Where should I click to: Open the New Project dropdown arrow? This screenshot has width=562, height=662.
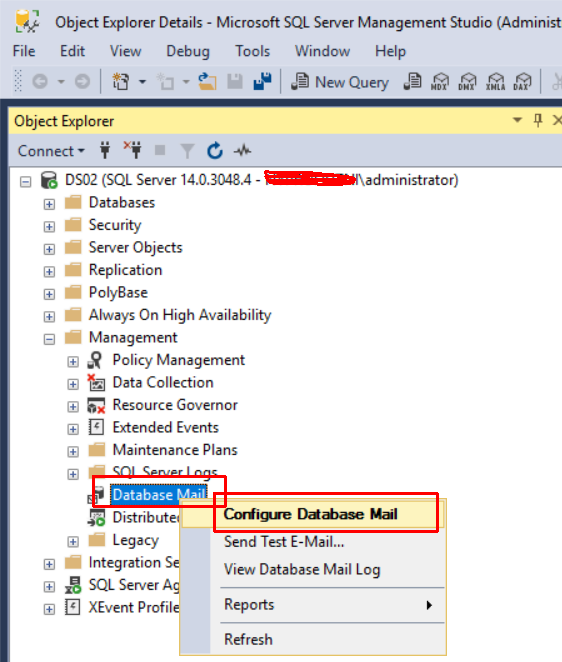coord(143,81)
